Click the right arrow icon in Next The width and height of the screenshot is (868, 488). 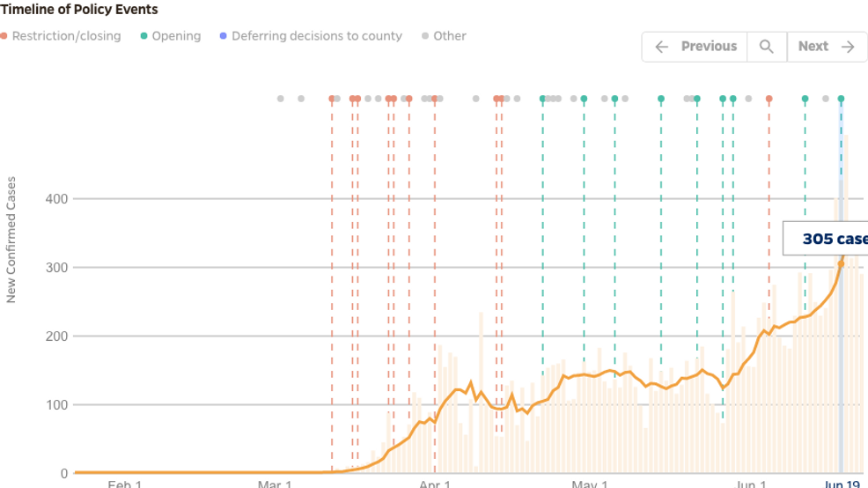point(848,47)
